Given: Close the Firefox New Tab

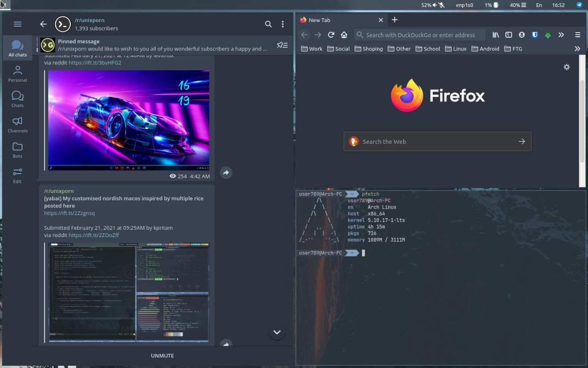Looking at the screenshot, I should click(x=381, y=20).
